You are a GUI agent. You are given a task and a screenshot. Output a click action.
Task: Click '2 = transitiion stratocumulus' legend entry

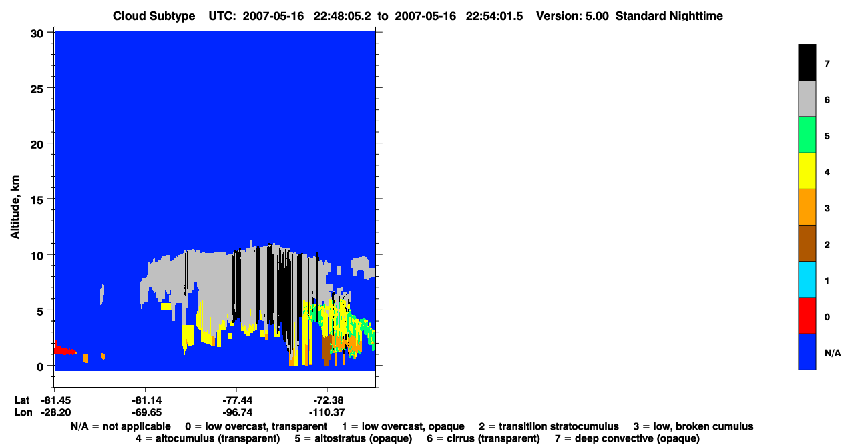[549, 426]
